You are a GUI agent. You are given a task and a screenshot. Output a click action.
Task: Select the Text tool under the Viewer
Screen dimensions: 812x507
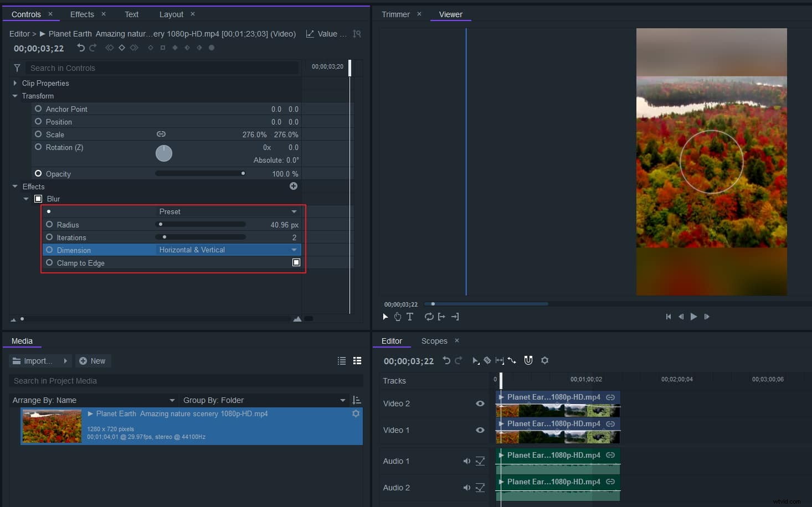click(410, 317)
